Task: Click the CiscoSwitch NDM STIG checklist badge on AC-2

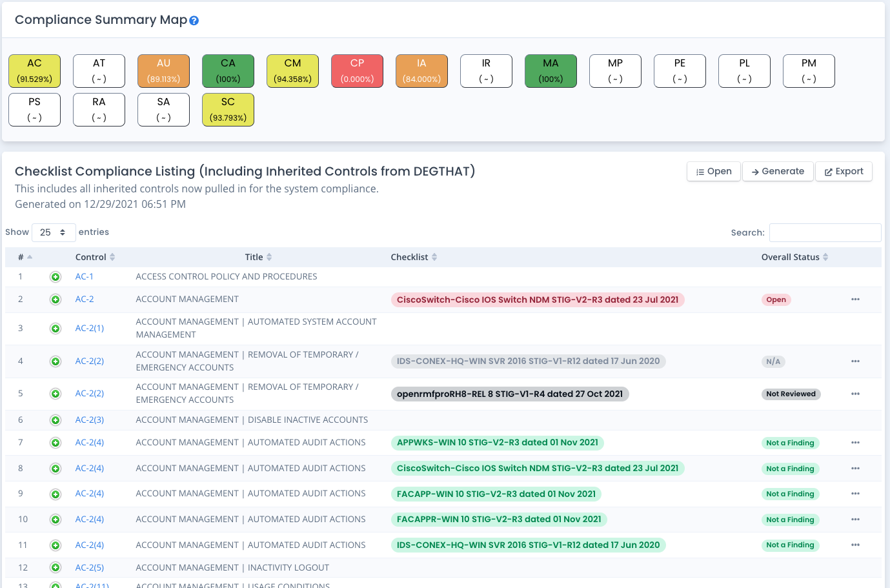Action: coord(539,299)
